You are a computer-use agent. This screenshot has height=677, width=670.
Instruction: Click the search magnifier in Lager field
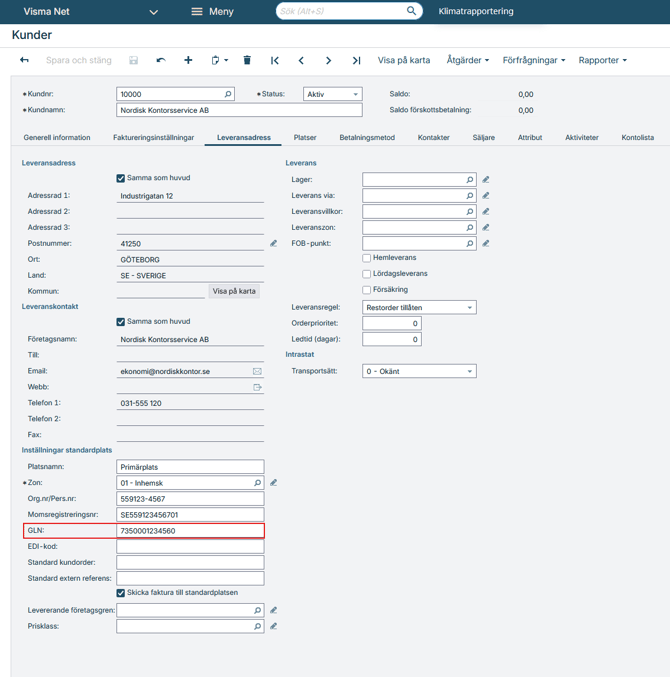(x=469, y=180)
